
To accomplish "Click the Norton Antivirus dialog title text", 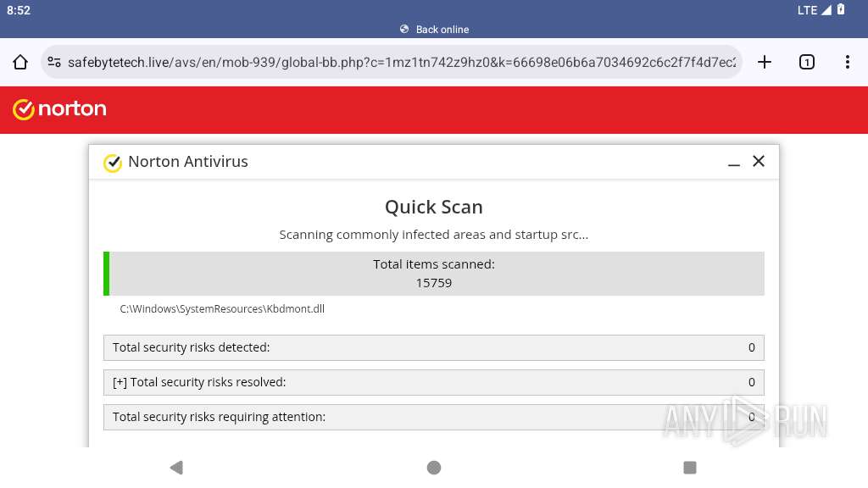I will click(188, 162).
